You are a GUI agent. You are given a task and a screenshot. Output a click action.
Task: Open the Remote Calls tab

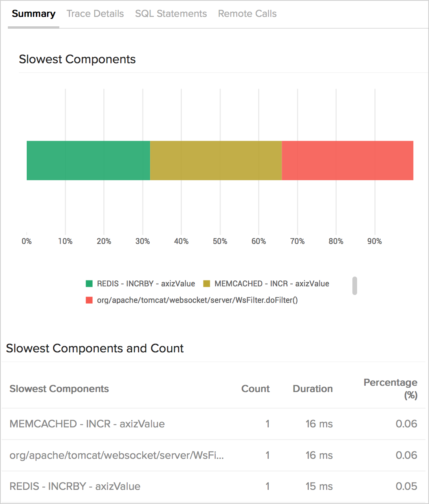pos(247,14)
